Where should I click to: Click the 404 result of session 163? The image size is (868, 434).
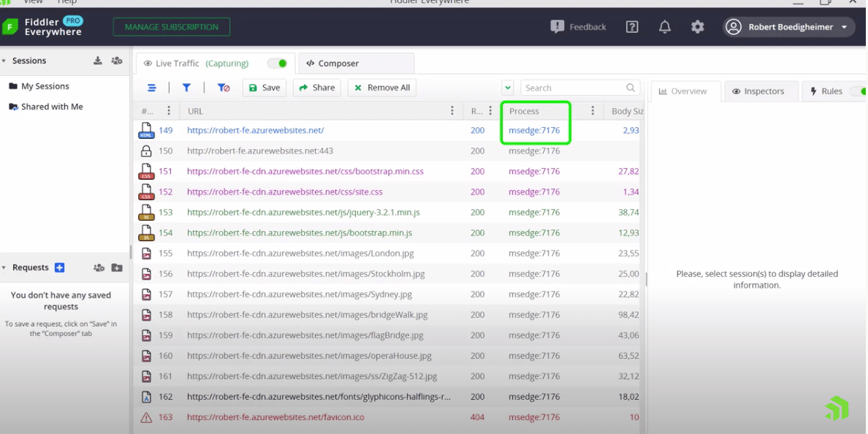[x=477, y=417]
